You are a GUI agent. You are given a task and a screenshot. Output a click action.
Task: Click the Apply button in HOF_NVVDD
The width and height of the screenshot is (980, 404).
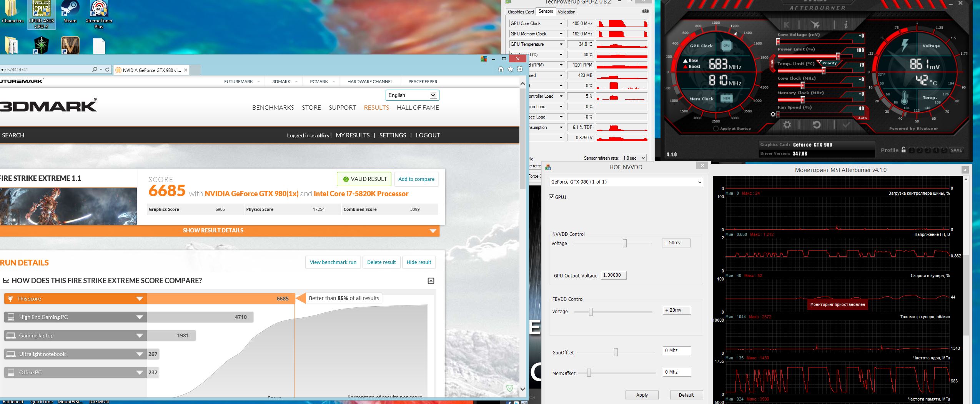642,395
